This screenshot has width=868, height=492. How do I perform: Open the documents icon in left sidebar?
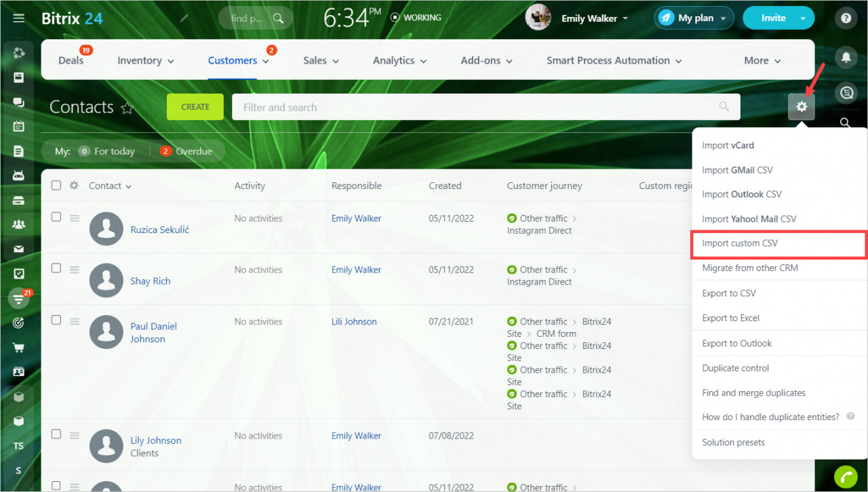tap(19, 151)
